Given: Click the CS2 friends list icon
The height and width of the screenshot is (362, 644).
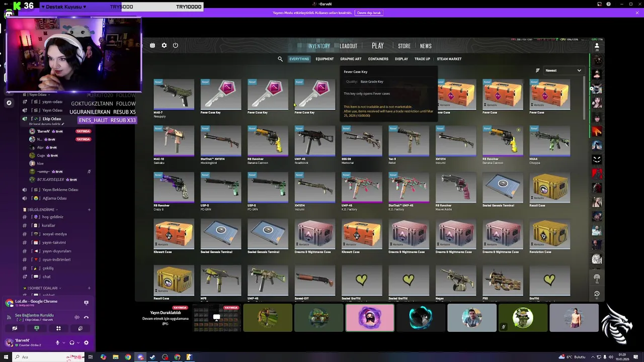Looking at the screenshot, I should (x=597, y=46).
